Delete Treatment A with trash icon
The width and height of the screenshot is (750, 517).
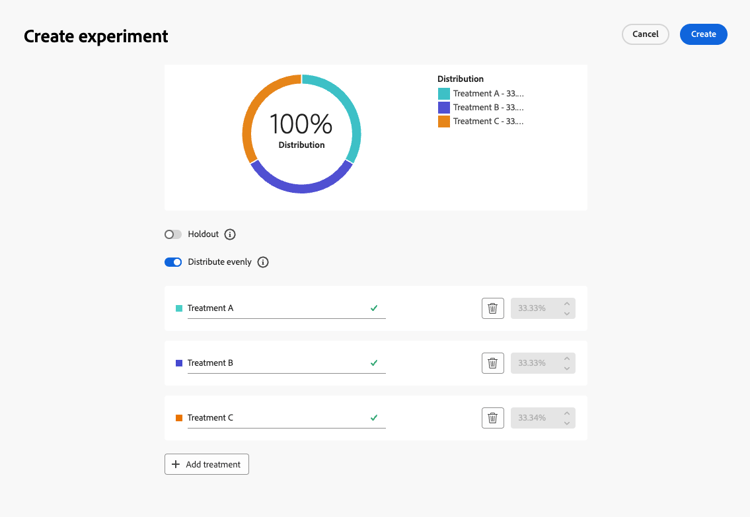(x=492, y=308)
